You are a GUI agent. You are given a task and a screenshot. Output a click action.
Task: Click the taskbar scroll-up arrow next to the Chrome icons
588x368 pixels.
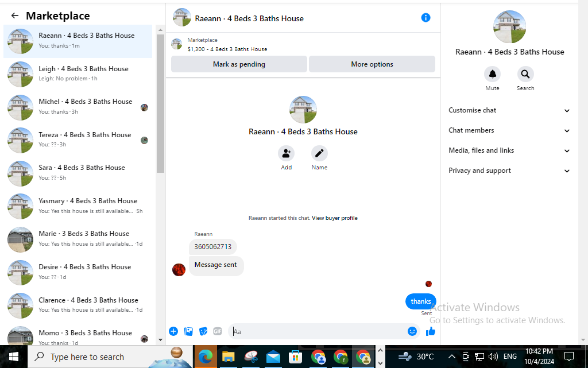[380, 350]
